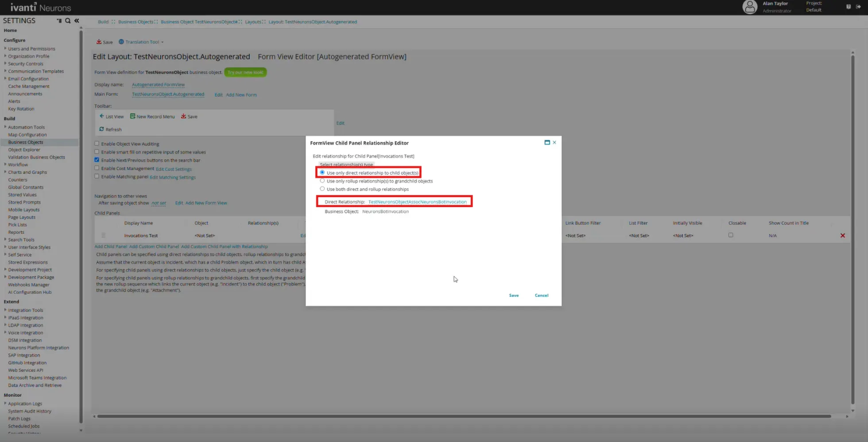Click Save in the relationship editor dialog
This screenshot has height=442, width=868.
pyautogui.click(x=514, y=295)
